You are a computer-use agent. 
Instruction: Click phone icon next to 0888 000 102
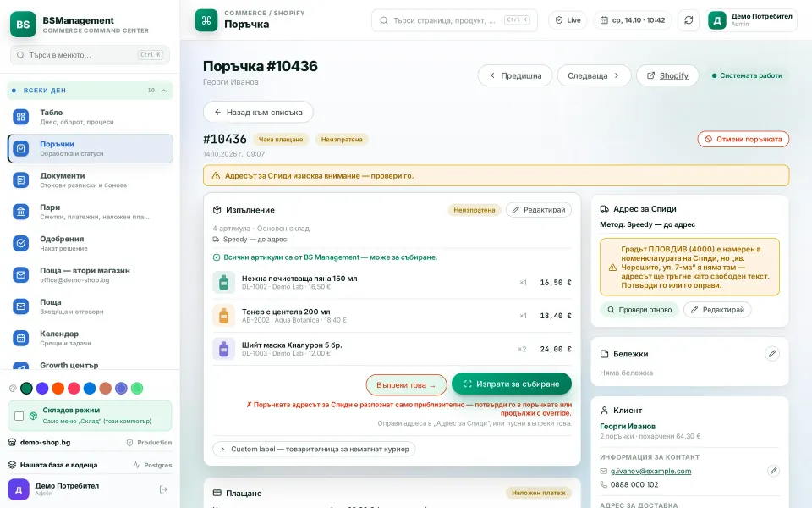point(603,484)
